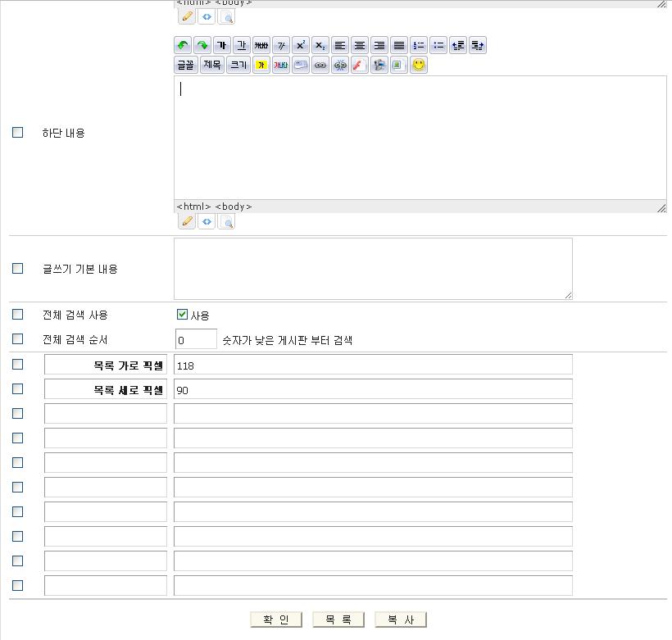Screen dimensions: 672x640
Task: Focus the 글쓰기 기본 내용 textarea
Action: tap(373, 269)
